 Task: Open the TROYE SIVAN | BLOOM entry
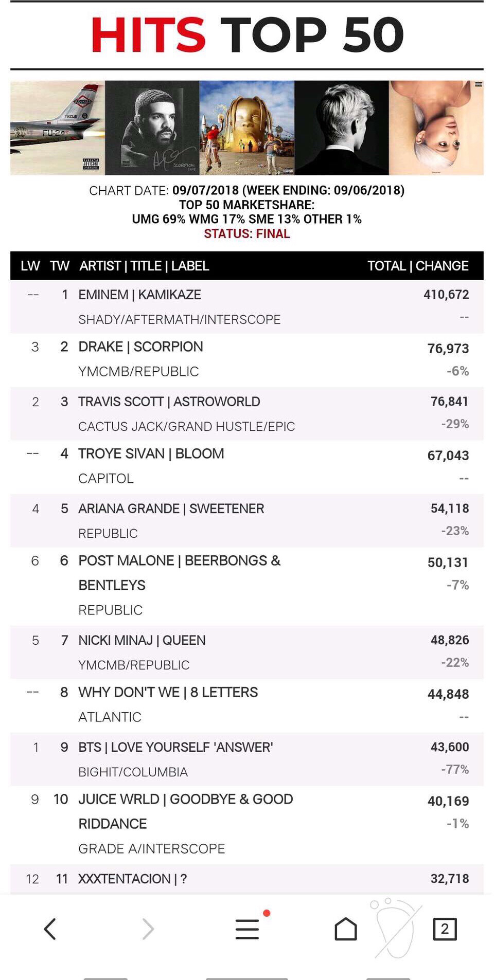coord(151,453)
